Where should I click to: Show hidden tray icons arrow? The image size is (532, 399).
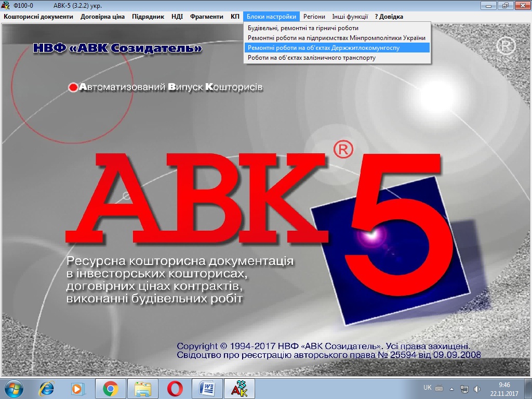coord(451,389)
